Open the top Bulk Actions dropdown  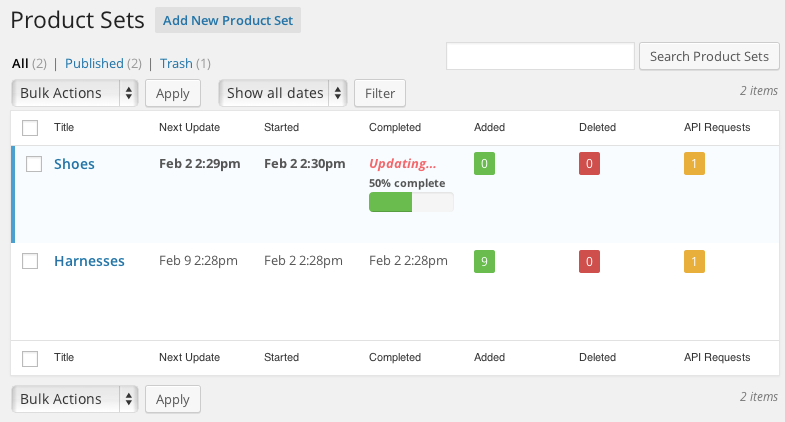[75, 93]
